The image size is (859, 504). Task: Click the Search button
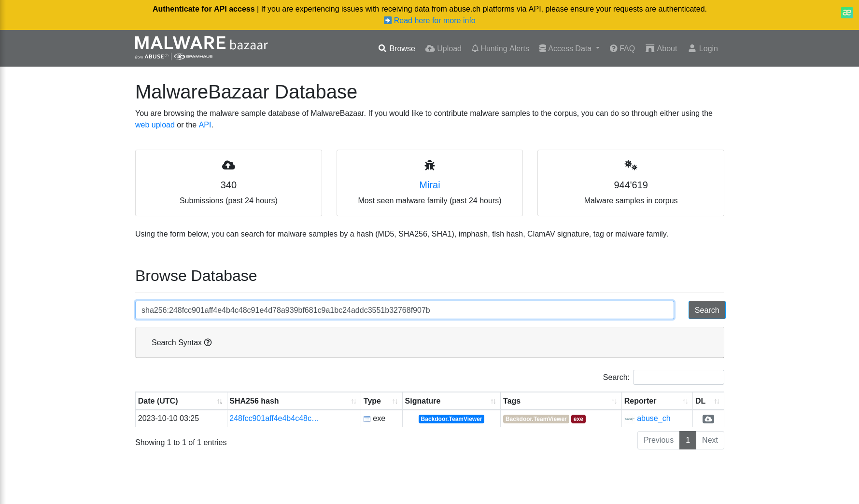pos(707,310)
